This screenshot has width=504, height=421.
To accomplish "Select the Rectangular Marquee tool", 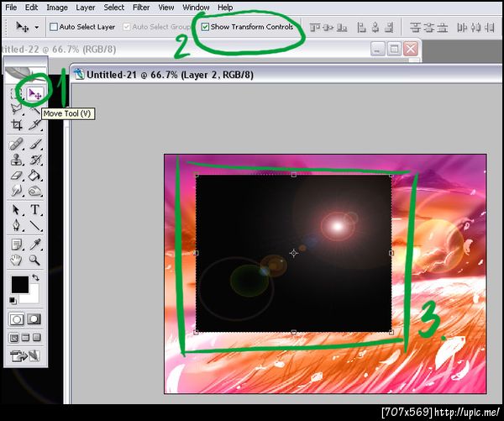I will [16, 94].
